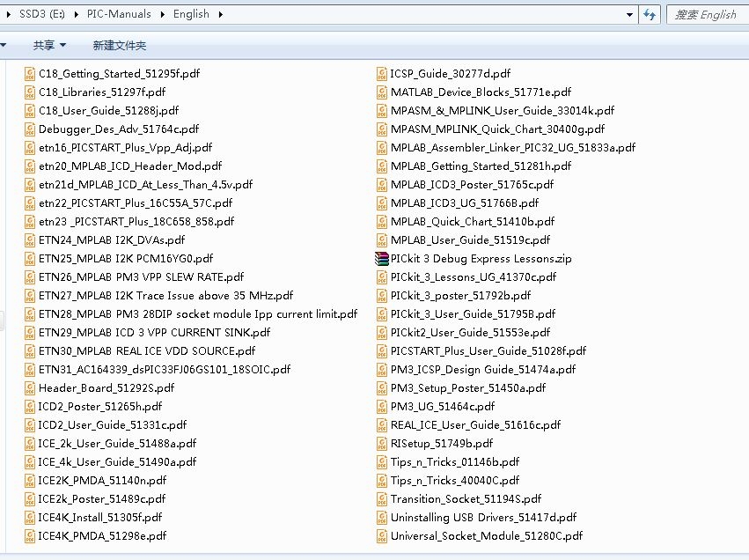Expand the arrow after English in breadcrumb

(221, 14)
